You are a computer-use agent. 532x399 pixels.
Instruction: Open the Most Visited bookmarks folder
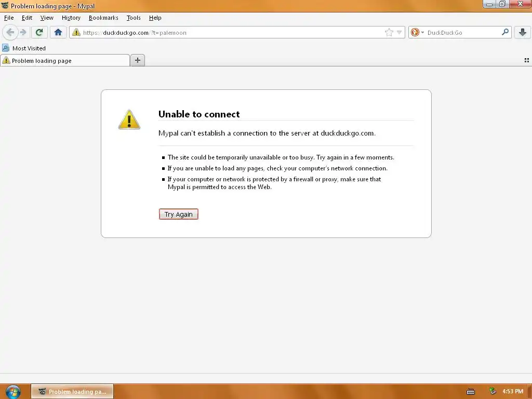pos(24,48)
